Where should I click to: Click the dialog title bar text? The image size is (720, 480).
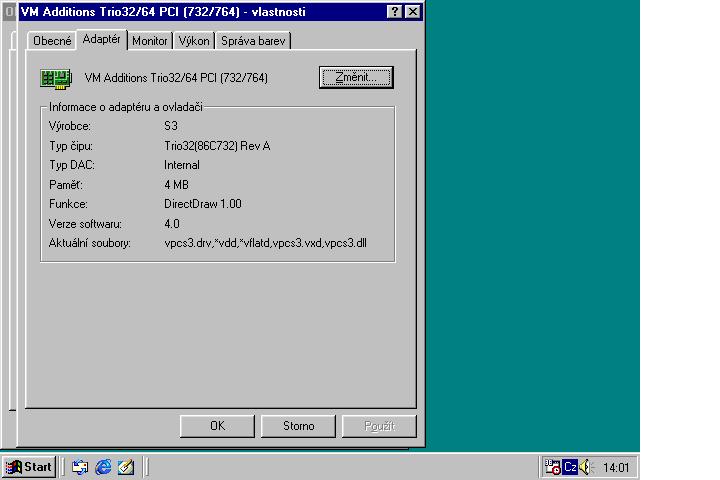163,12
